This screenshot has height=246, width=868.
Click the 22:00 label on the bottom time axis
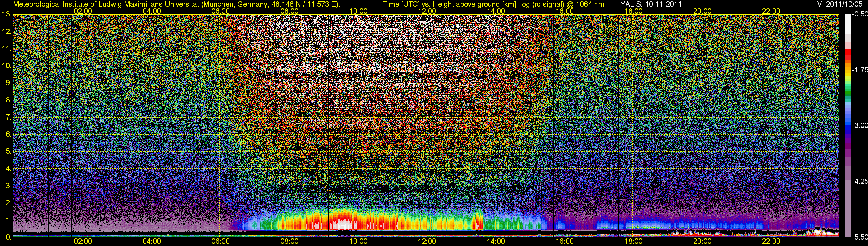point(771,241)
